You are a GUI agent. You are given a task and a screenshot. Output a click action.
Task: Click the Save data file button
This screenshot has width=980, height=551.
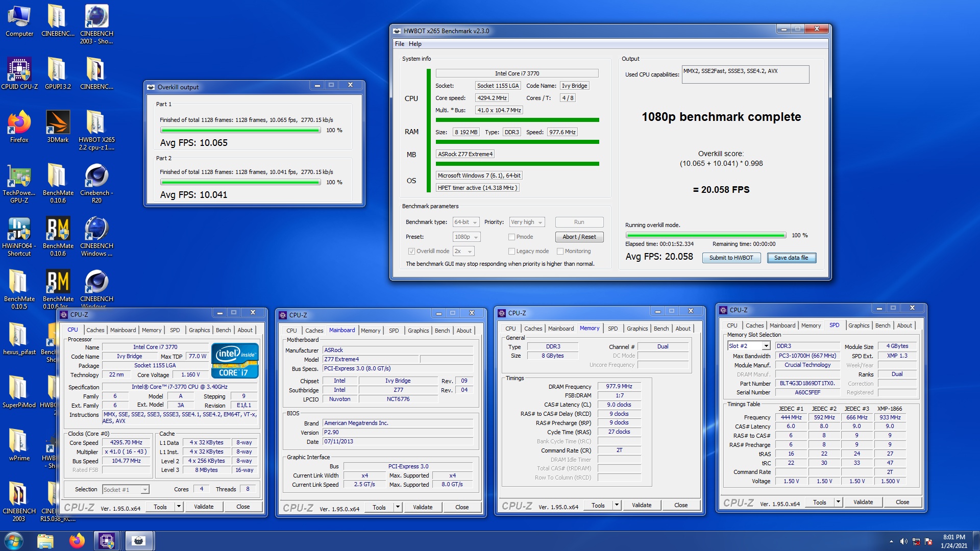[791, 258]
